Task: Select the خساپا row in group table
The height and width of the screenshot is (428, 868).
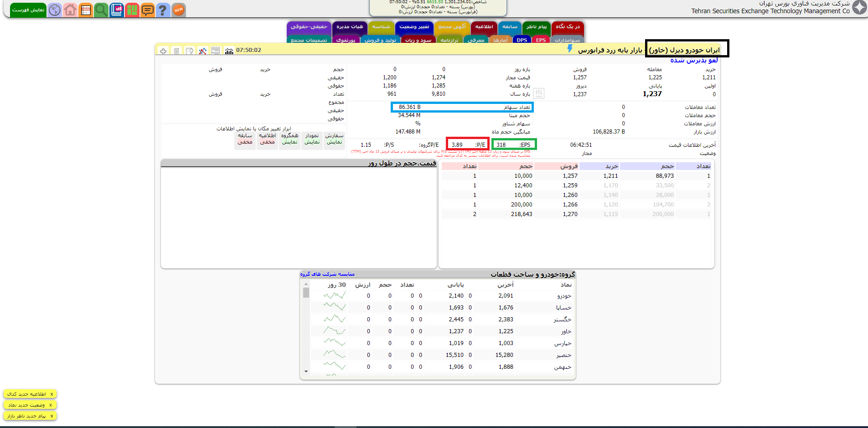Action: point(442,308)
